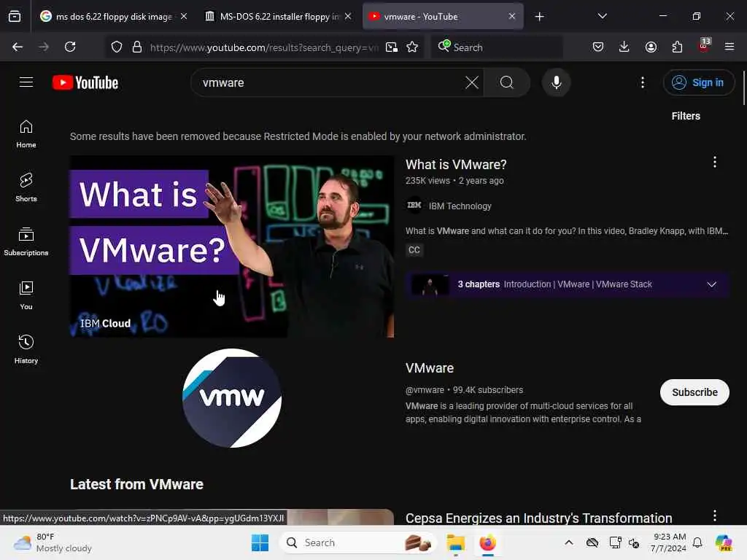747x560 pixels.
Task: Open the IBM Technology channel name
Action: click(x=460, y=206)
